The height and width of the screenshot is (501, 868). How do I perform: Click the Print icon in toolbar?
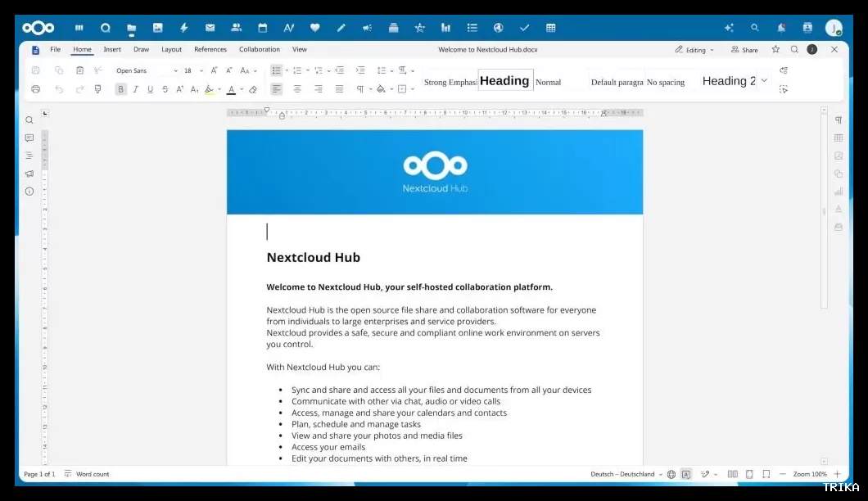pyautogui.click(x=35, y=89)
